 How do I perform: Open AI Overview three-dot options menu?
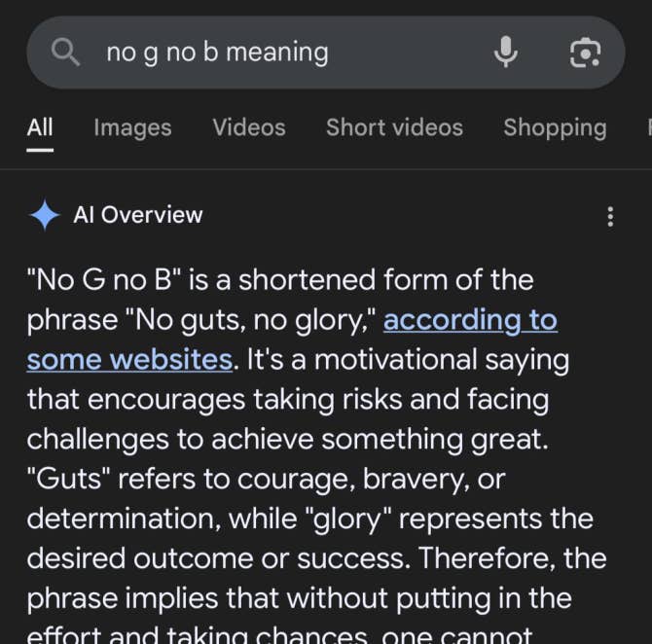coord(610,216)
